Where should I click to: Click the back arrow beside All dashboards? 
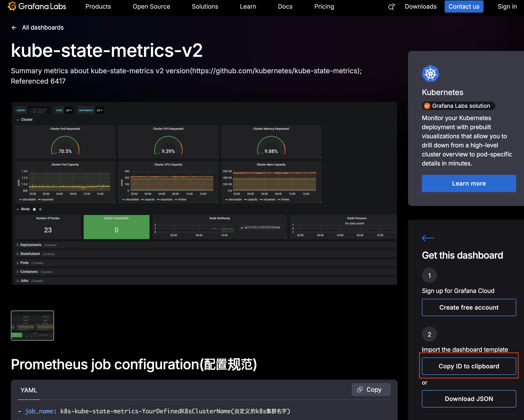(x=14, y=28)
